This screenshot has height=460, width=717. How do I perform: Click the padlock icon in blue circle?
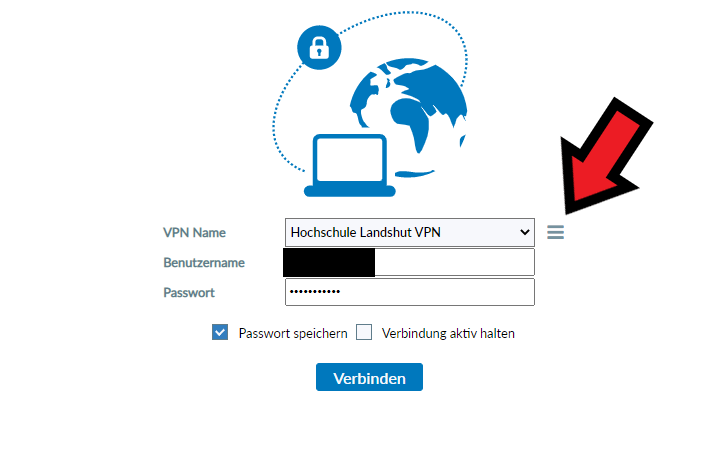click(x=319, y=48)
